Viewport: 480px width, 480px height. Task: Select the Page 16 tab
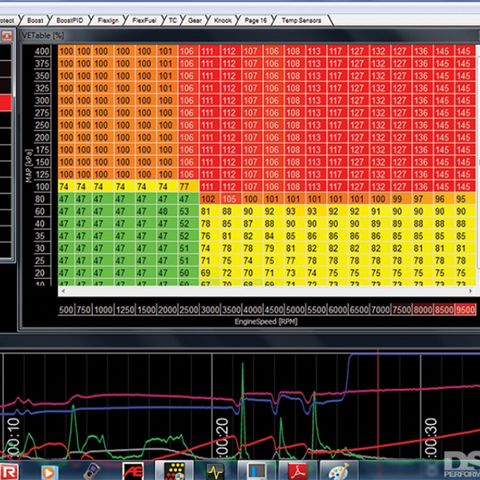click(256, 20)
